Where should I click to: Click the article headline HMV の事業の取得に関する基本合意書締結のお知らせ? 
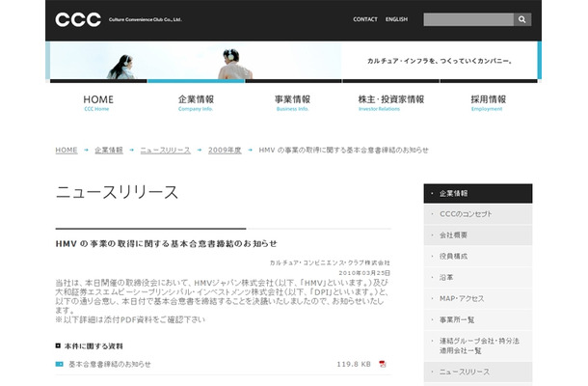pyautogui.click(x=166, y=244)
